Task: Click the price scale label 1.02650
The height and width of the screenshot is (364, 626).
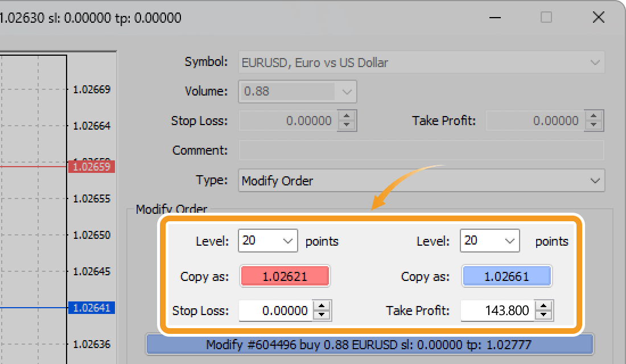Action: 92,235
